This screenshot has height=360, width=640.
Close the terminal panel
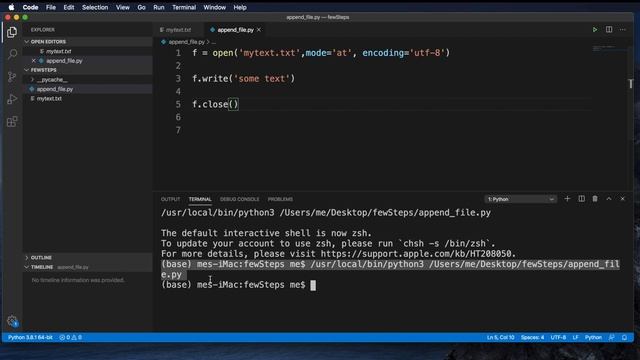[x=622, y=199]
